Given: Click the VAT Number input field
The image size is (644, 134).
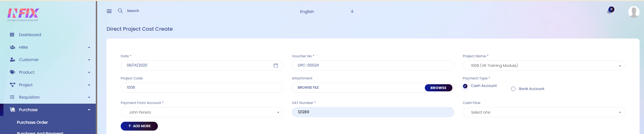Looking at the screenshot, I should pos(373,112).
